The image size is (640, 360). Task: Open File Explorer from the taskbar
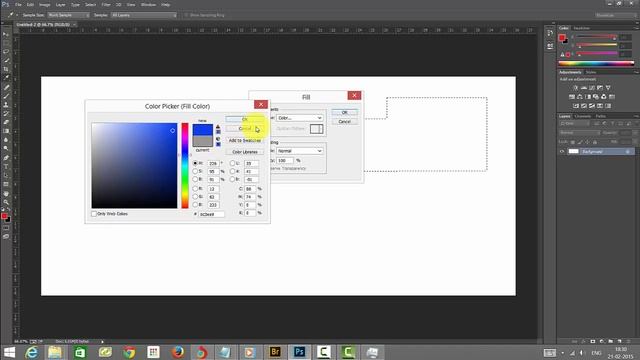pyautogui.click(x=55, y=352)
